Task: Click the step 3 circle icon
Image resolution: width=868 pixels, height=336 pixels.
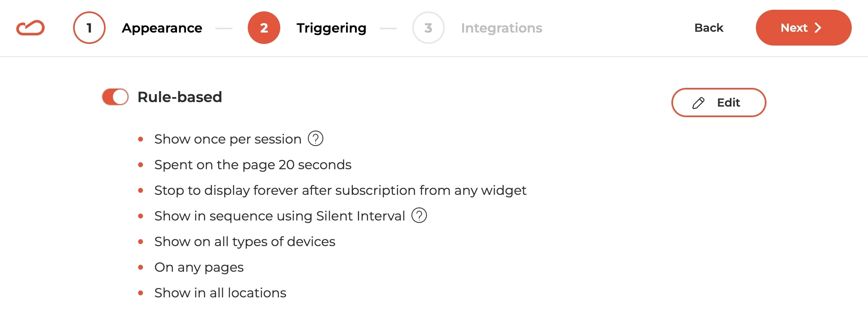Action: [428, 28]
